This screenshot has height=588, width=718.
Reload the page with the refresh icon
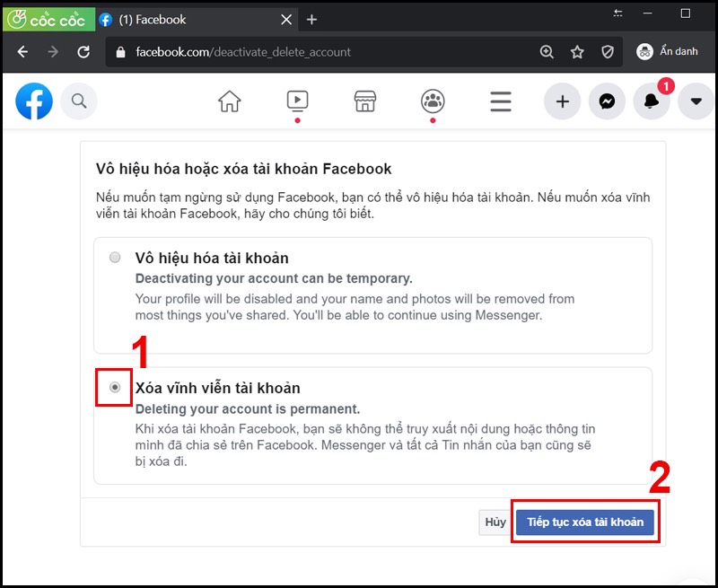point(83,51)
